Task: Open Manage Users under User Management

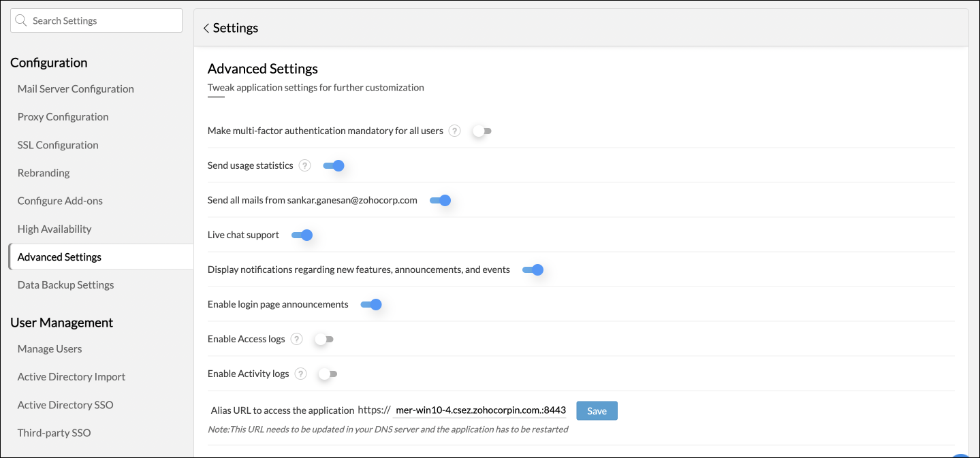Action: point(49,348)
